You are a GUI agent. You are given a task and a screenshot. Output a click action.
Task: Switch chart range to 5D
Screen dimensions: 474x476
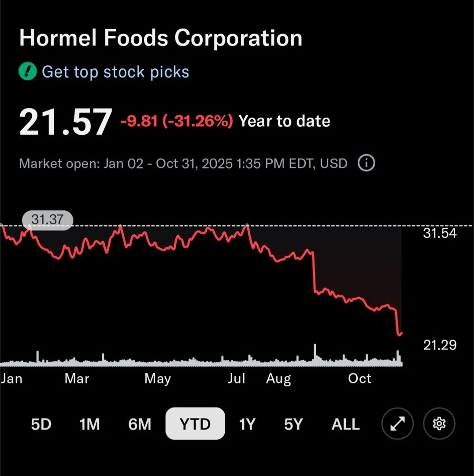click(41, 424)
